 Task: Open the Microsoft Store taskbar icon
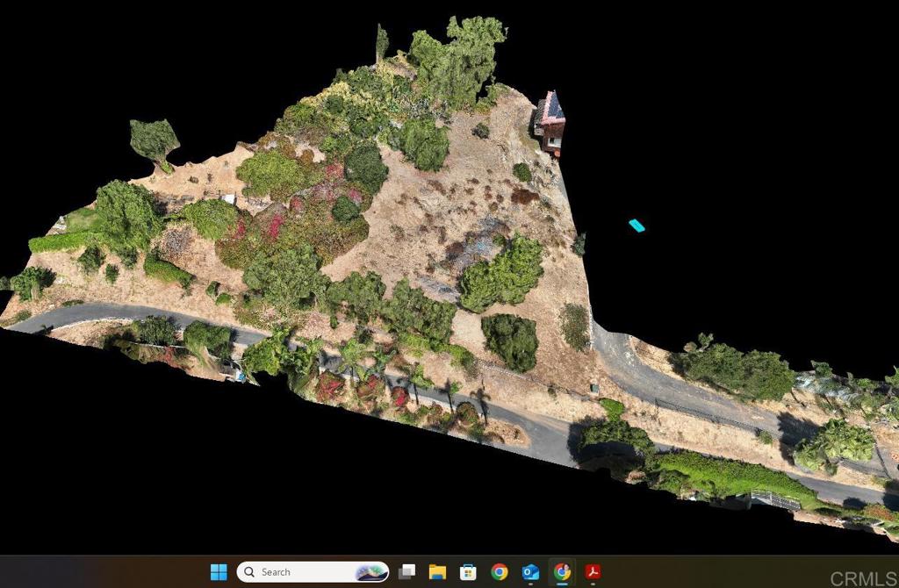click(468, 572)
